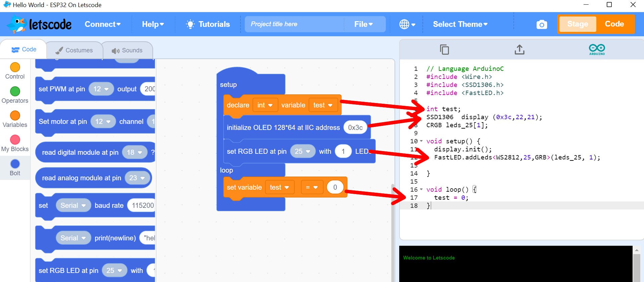Expand pin 12 dropdown in Set motor block
The width and height of the screenshot is (644, 282).
click(103, 122)
